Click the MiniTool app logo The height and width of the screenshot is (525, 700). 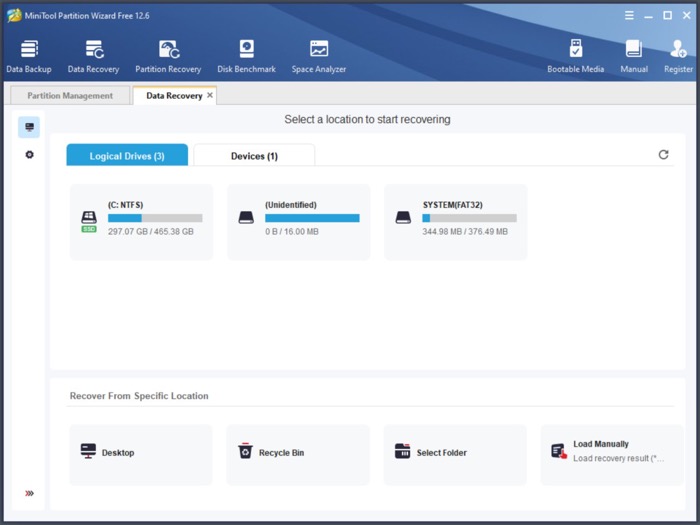14,16
